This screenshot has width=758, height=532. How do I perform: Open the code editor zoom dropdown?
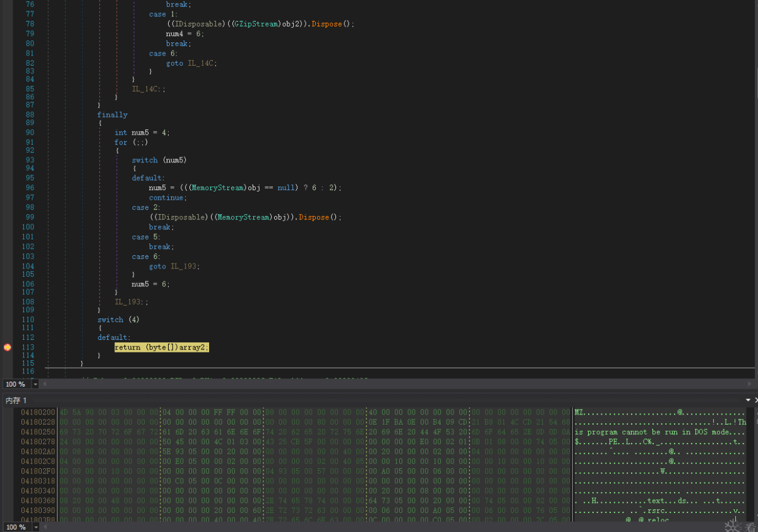[35, 384]
